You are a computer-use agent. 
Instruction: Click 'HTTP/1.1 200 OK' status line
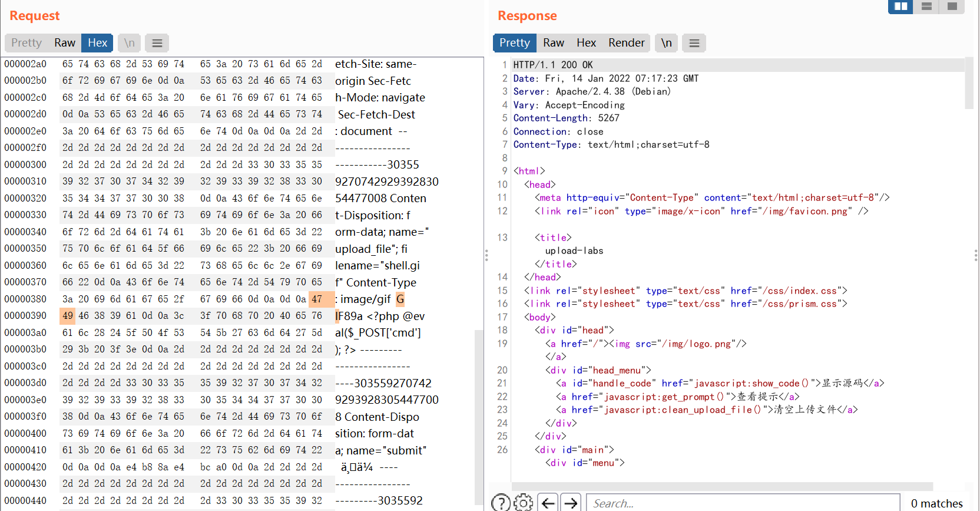coord(553,65)
